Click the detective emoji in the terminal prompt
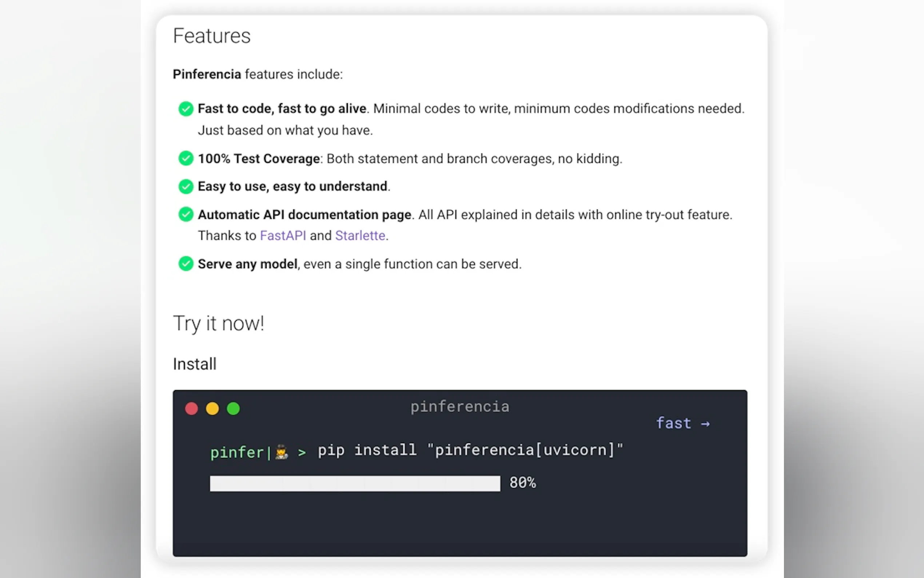 pyautogui.click(x=282, y=452)
